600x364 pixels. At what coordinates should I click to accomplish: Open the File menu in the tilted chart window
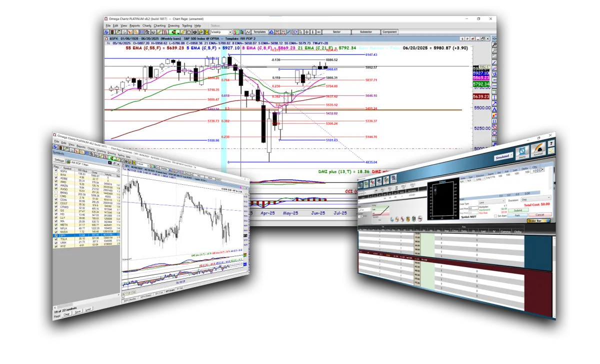click(56, 142)
